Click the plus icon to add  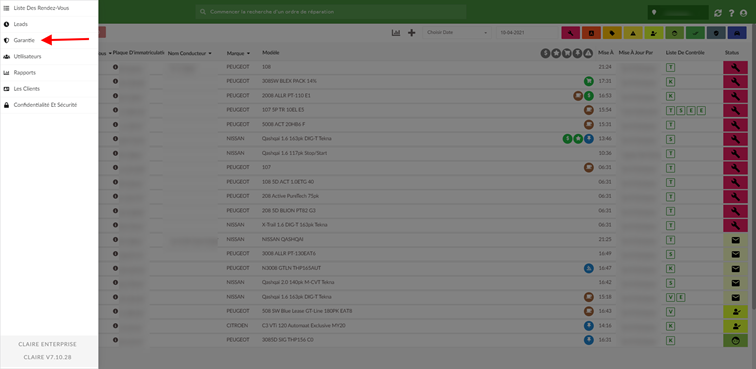tap(411, 33)
